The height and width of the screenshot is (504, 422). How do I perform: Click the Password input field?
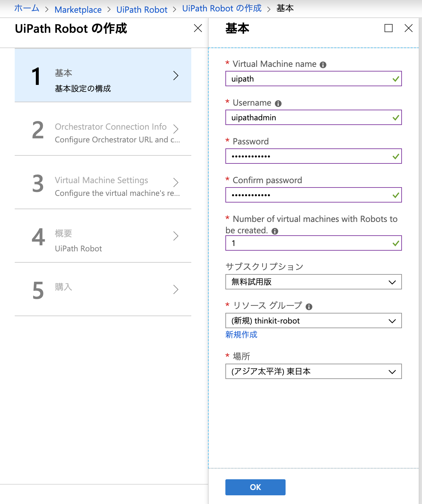[x=314, y=156]
